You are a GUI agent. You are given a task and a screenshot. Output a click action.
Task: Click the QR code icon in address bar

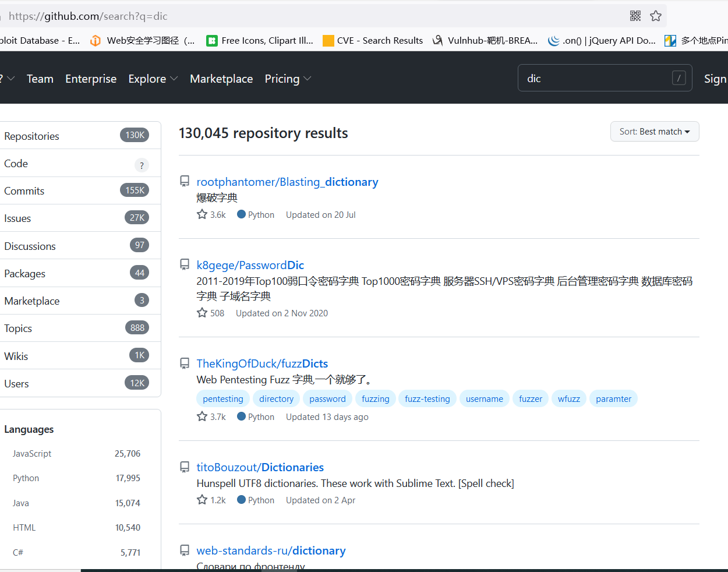coord(635,16)
